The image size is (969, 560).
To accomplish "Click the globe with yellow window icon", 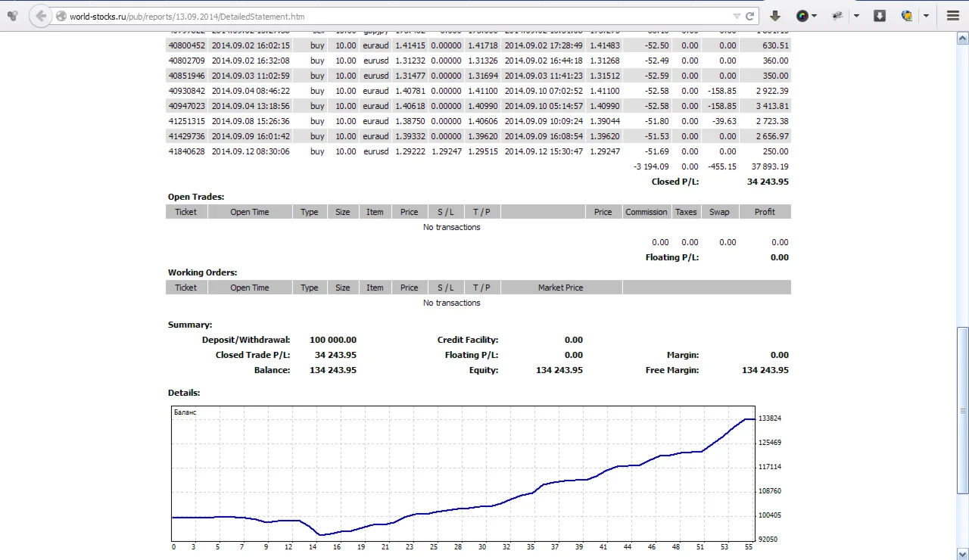I will tap(907, 16).
